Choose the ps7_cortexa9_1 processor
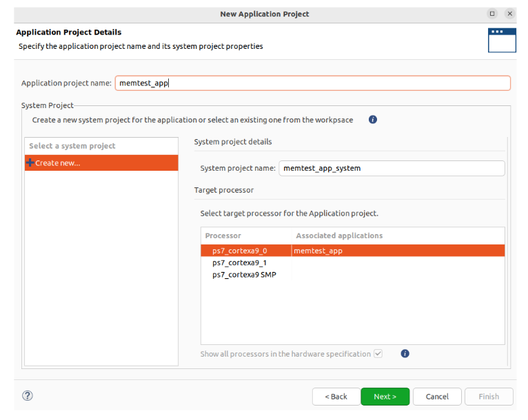The image size is (528, 420). point(239,262)
